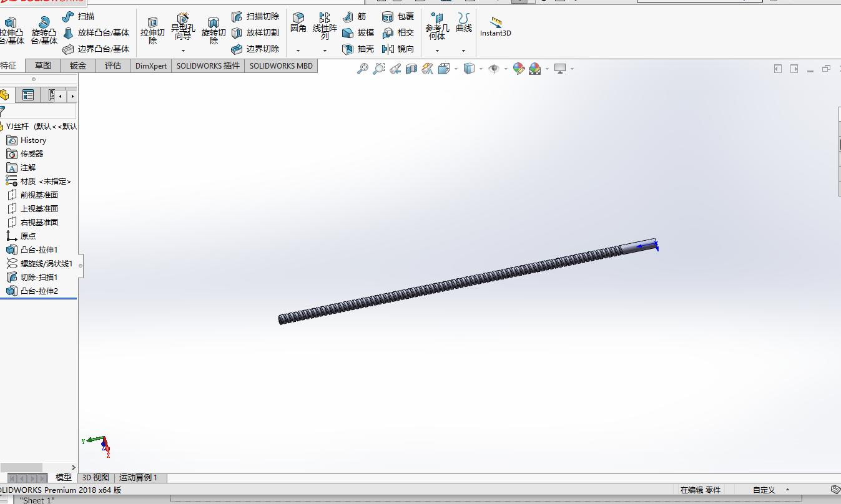This screenshot has width=841, height=504.
Task: Select the 凸台-拉伸2 feature
Action: 32,291
